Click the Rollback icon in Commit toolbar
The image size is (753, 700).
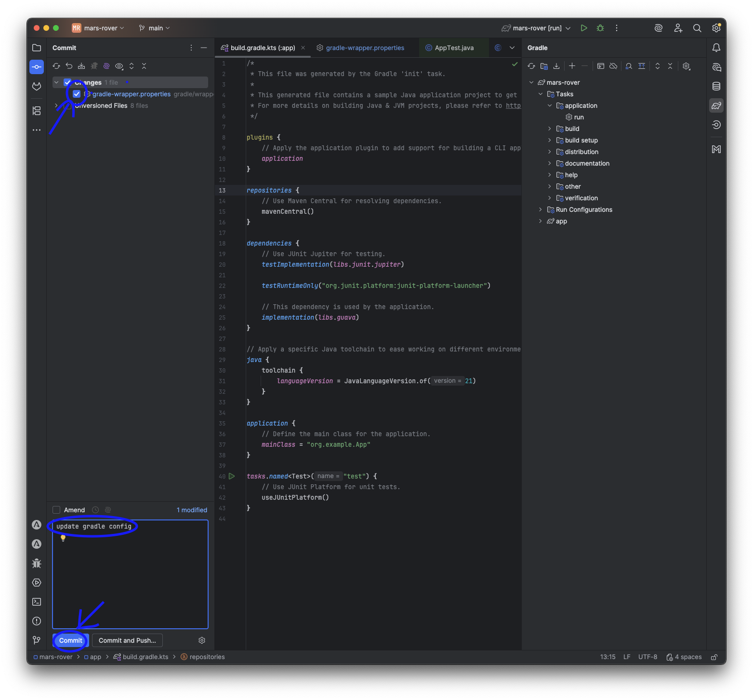click(69, 66)
